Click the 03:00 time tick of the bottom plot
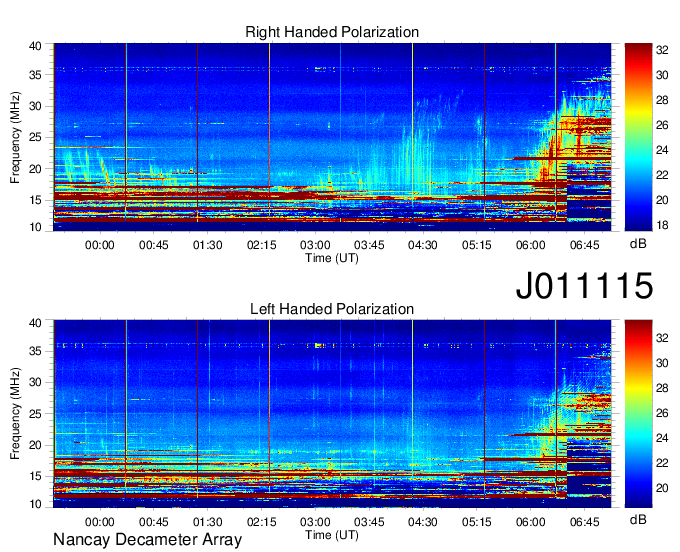680x552 pixels. (315, 522)
